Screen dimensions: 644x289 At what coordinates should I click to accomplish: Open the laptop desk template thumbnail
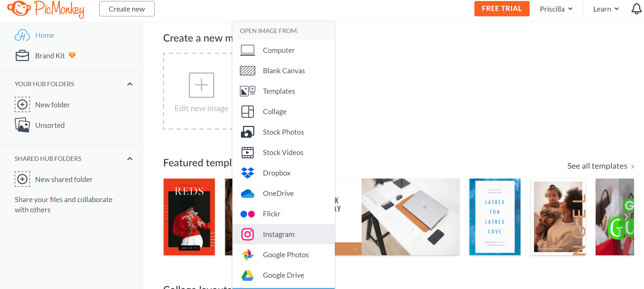[411, 217]
